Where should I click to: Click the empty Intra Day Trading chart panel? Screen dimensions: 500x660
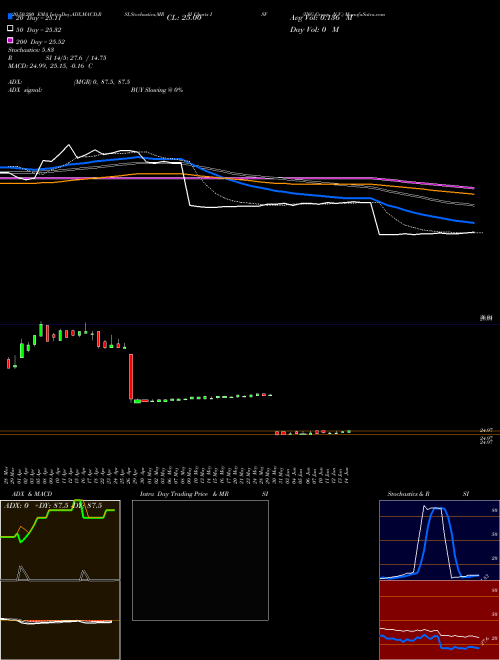point(200,560)
